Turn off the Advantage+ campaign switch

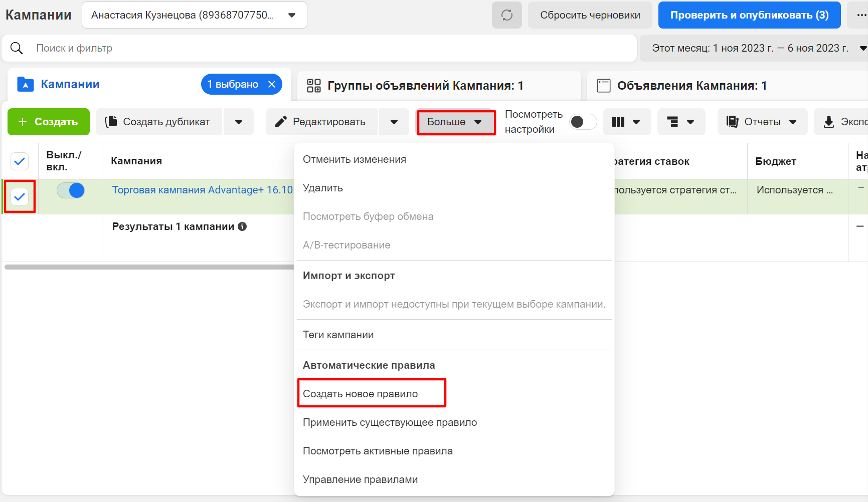pyautogui.click(x=71, y=190)
